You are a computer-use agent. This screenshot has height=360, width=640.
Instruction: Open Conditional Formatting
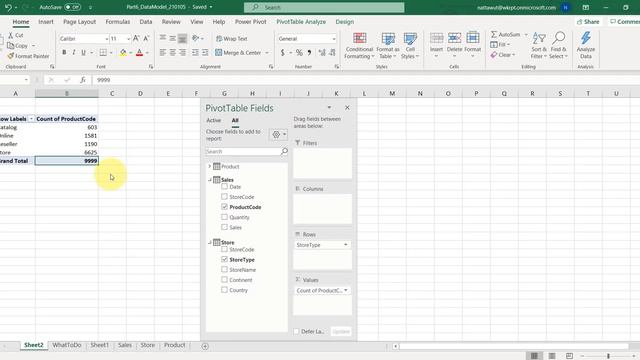click(359, 46)
